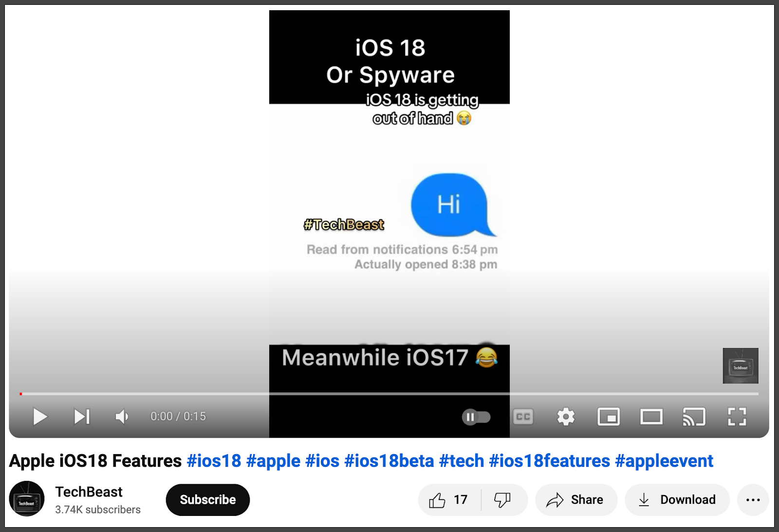Screen dimensions: 779x532
Task: Share this video
Action: pos(576,500)
